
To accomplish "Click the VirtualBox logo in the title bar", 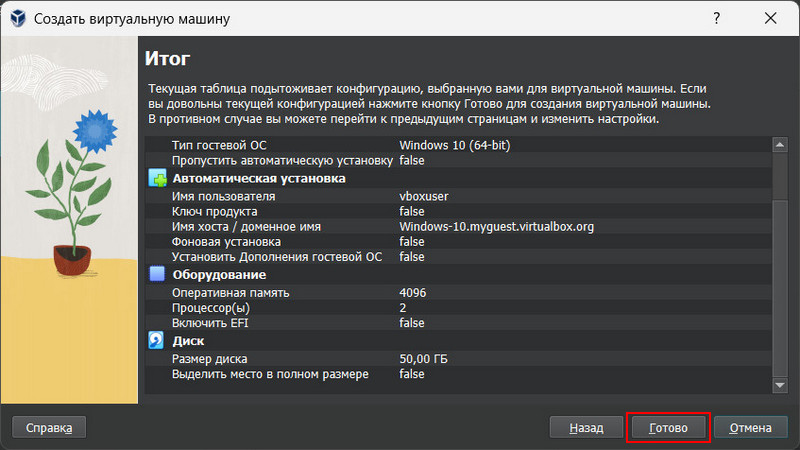I will click(18, 18).
